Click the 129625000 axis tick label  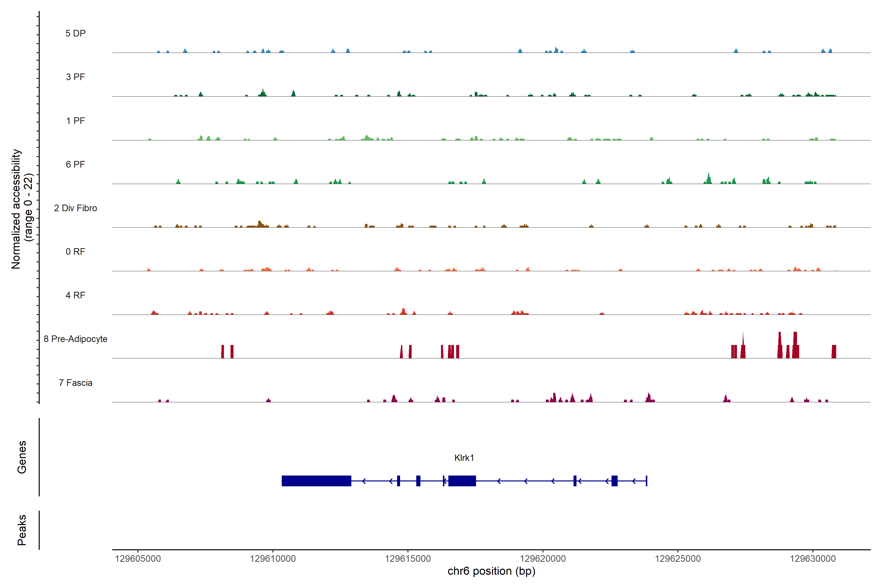[678, 559]
